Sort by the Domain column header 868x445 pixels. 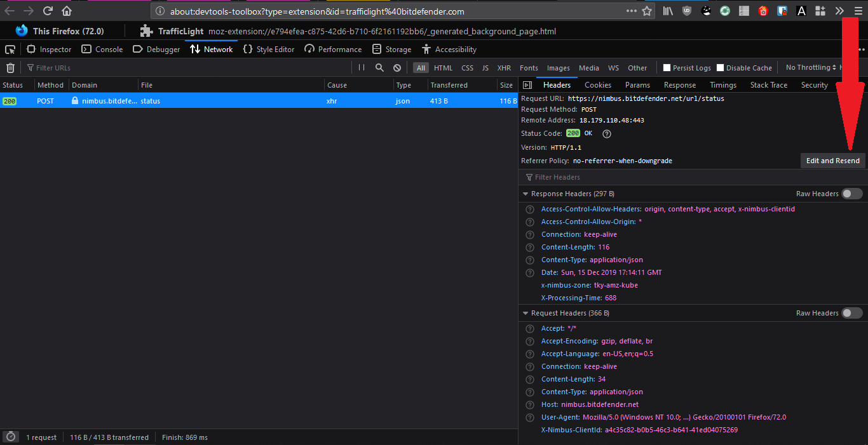point(103,85)
